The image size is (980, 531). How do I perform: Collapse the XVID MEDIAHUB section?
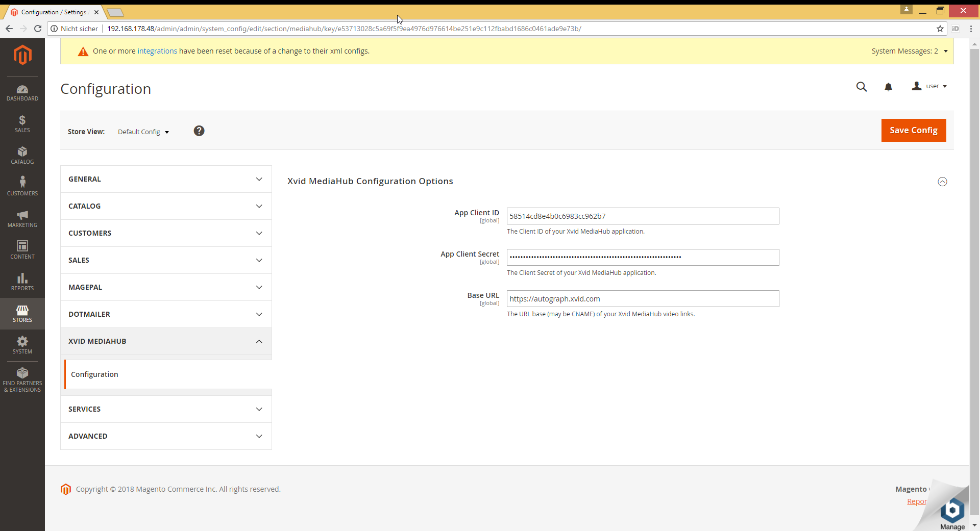pos(166,341)
